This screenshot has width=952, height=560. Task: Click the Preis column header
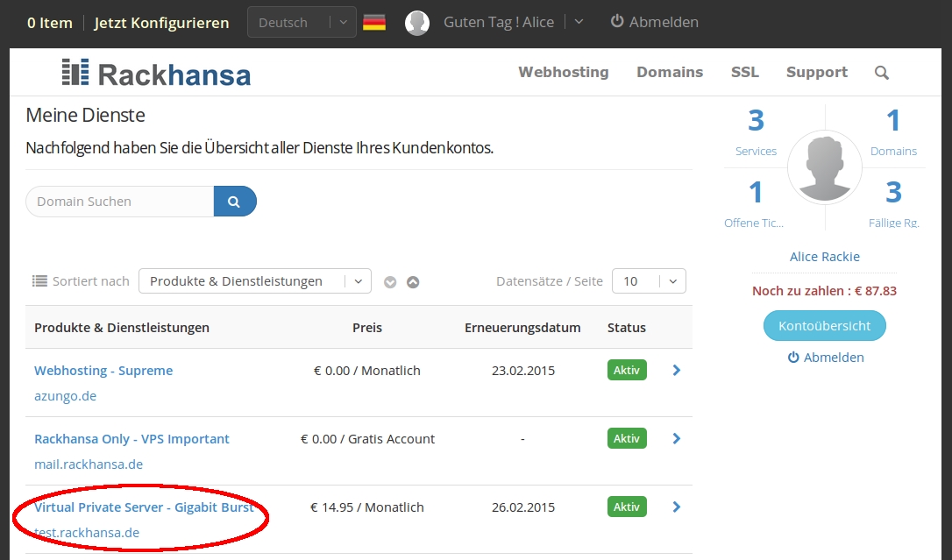pos(367,328)
